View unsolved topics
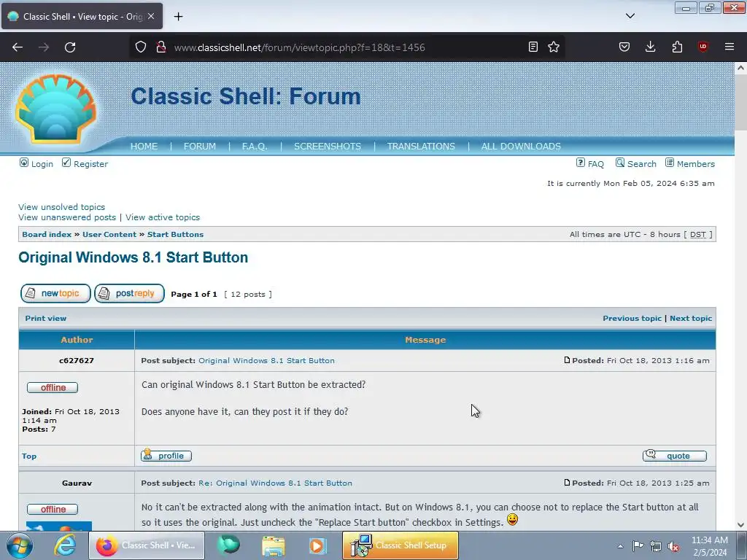 pos(61,207)
